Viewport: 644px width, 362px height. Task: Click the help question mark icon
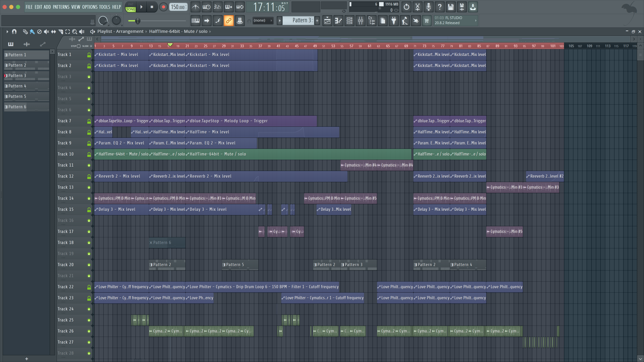click(440, 7)
